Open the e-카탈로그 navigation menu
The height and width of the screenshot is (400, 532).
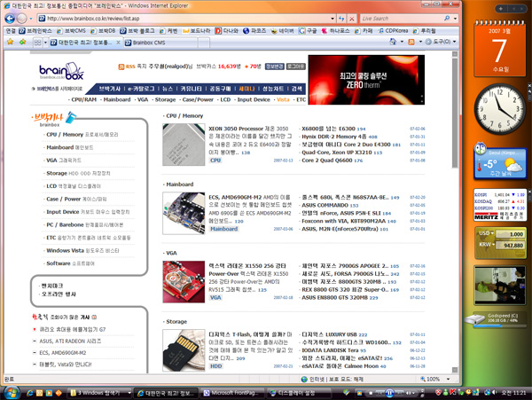[141, 89]
